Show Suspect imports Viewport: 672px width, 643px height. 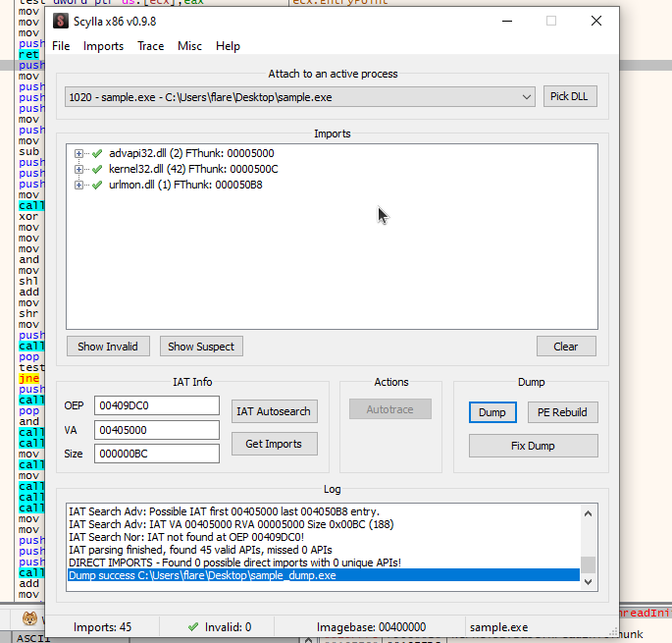201,347
